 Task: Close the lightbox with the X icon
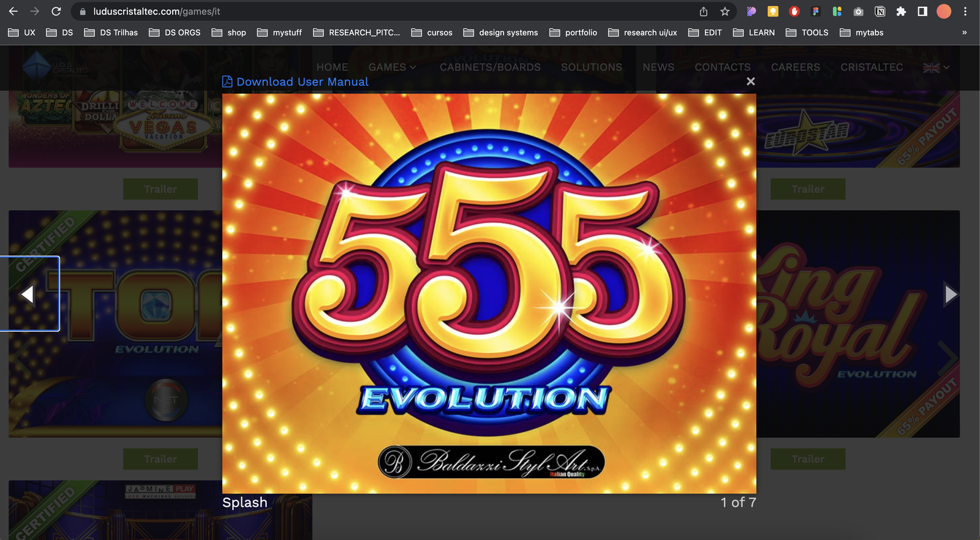coord(750,81)
